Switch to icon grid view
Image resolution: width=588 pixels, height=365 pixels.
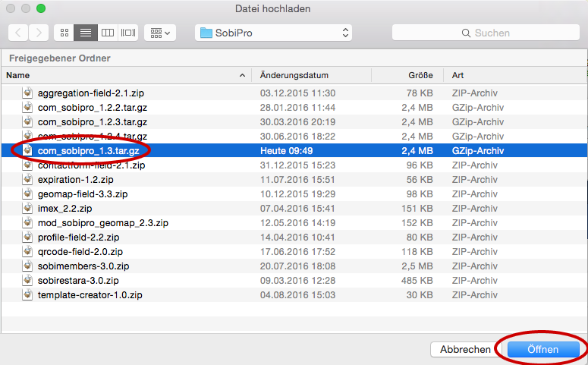pos(64,33)
